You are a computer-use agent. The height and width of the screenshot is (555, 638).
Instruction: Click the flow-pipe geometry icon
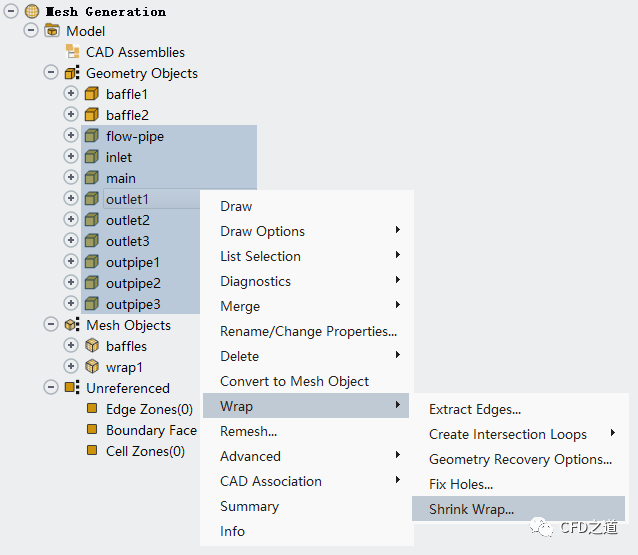92,136
